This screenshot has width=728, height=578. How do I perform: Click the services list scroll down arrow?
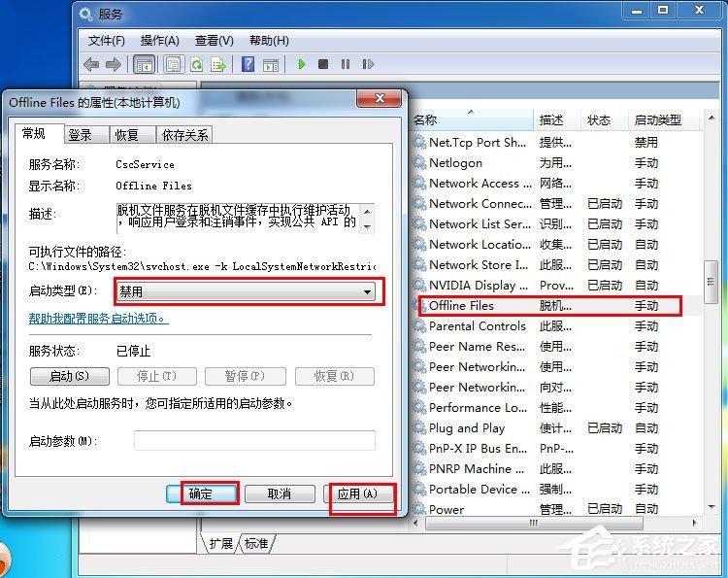point(711,507)
